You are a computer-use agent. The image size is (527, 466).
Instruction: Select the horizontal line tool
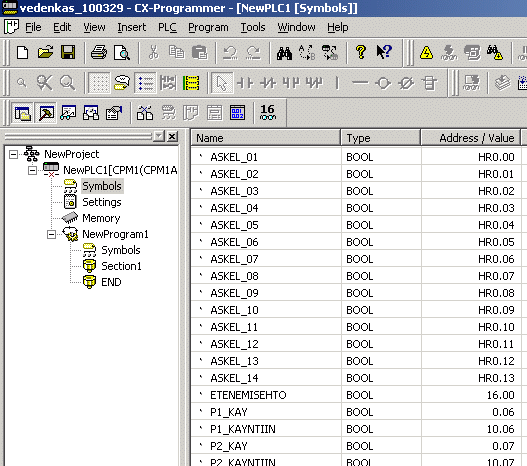click(x=360, y=83)
